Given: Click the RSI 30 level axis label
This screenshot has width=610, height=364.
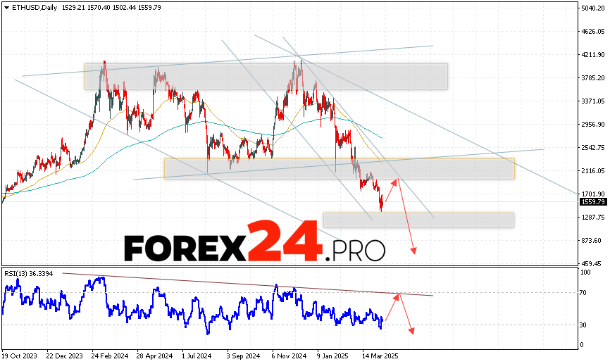Looking at the screenshot, I should coord(584,325).
